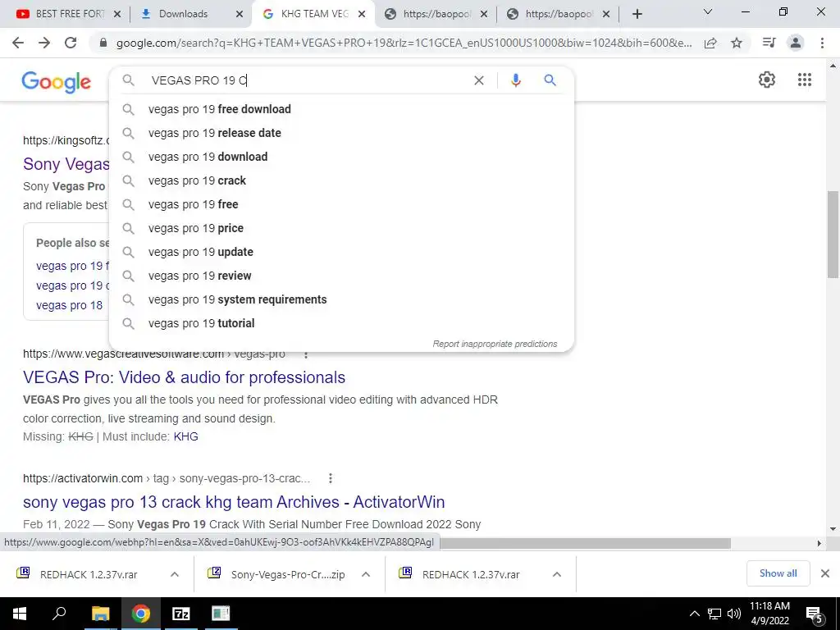Open the media controls icon
Image resolution: width=840 pixels, height=630 pixels.
[x=769, y=43]
